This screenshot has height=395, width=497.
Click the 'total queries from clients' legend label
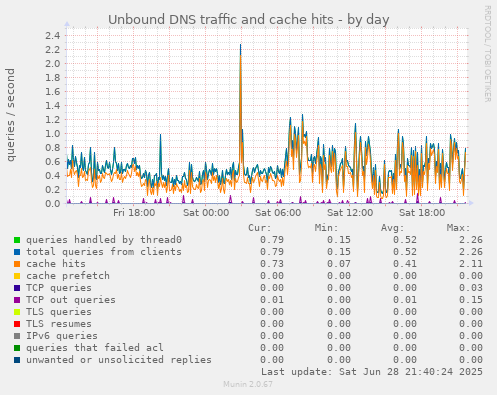pyautogui.click(x=104, y=252)
